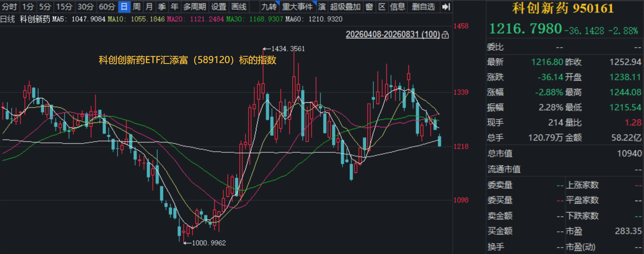Viewport: 644px width, 254px height.
Task: Click the MA30 indicator value label
Action: click(255, 19)
